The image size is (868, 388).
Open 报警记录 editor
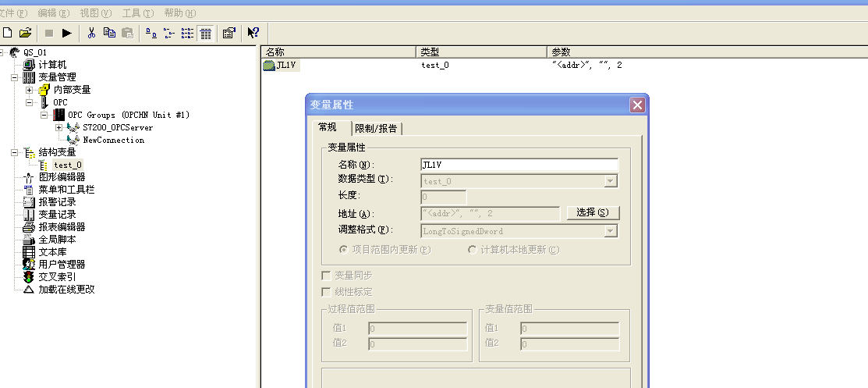[x=57, y=202]
